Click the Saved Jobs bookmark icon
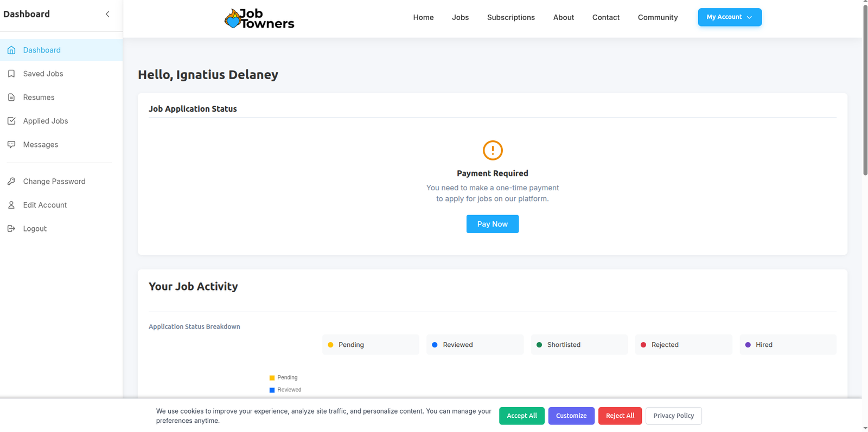The width and height of the screenshot is (868, 432). pyautogui.click(x=11, y=74)
